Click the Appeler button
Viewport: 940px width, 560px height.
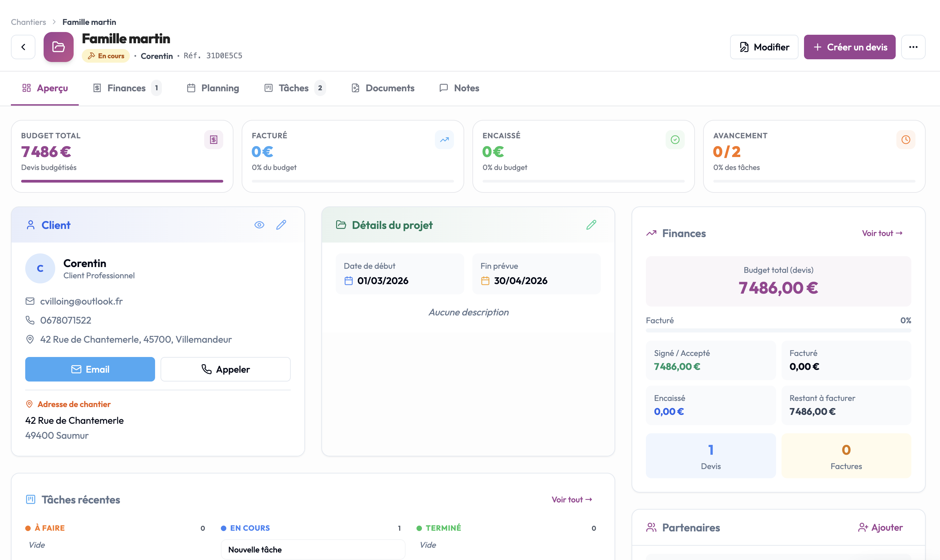(225, 370)
